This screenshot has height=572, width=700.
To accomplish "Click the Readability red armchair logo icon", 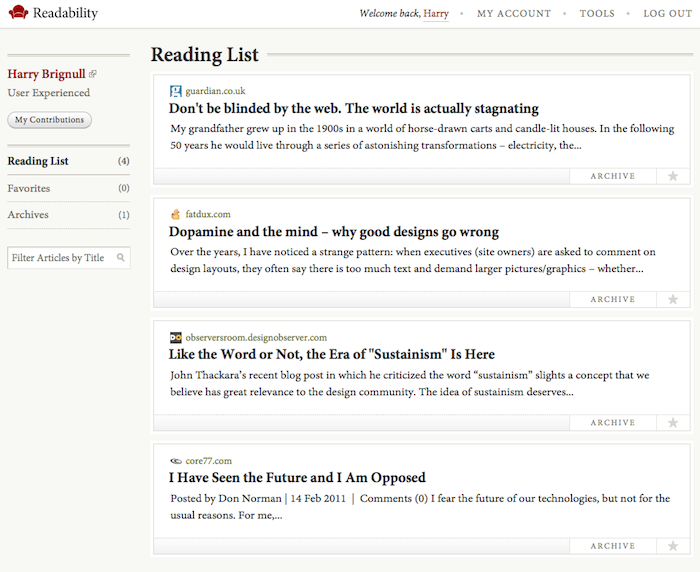I will (18, 13).
